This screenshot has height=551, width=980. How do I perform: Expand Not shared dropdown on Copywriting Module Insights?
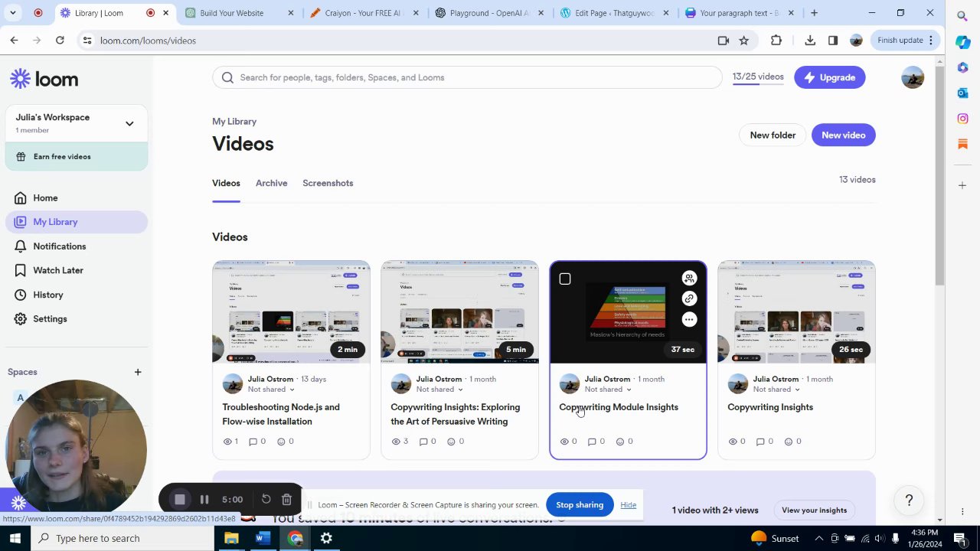pos(608,390)
